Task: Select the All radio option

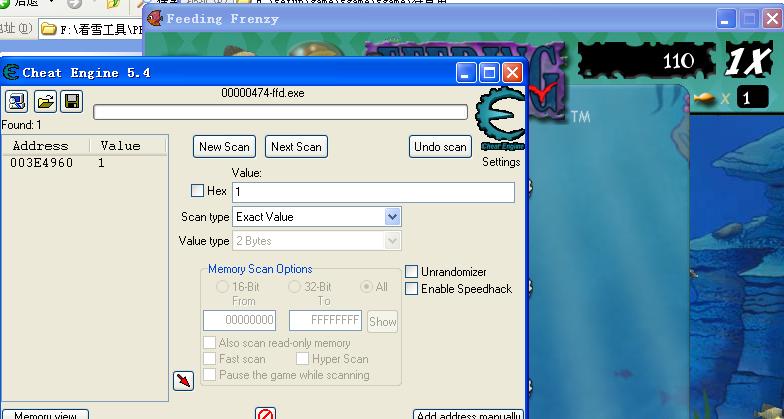Action: 366,287
